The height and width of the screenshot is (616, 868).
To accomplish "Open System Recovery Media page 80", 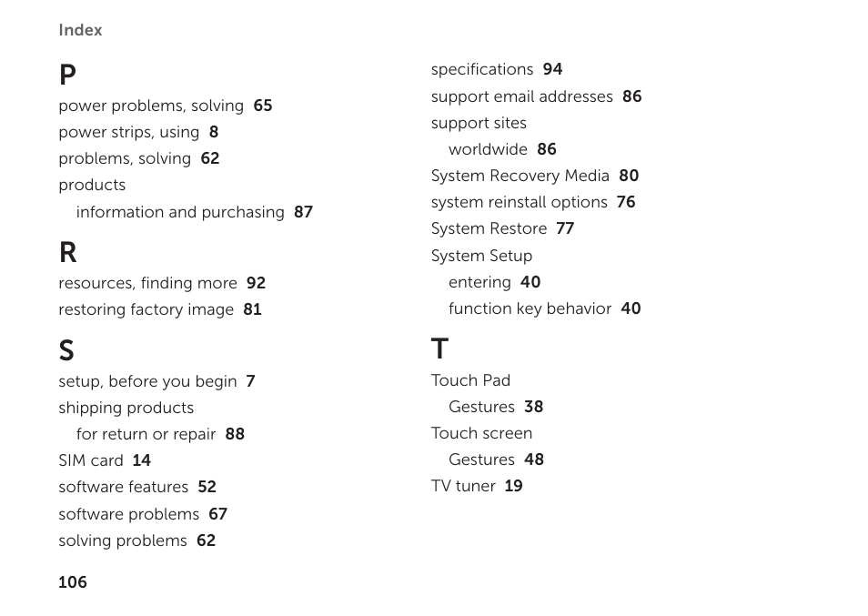I will (x=535, y=176).
